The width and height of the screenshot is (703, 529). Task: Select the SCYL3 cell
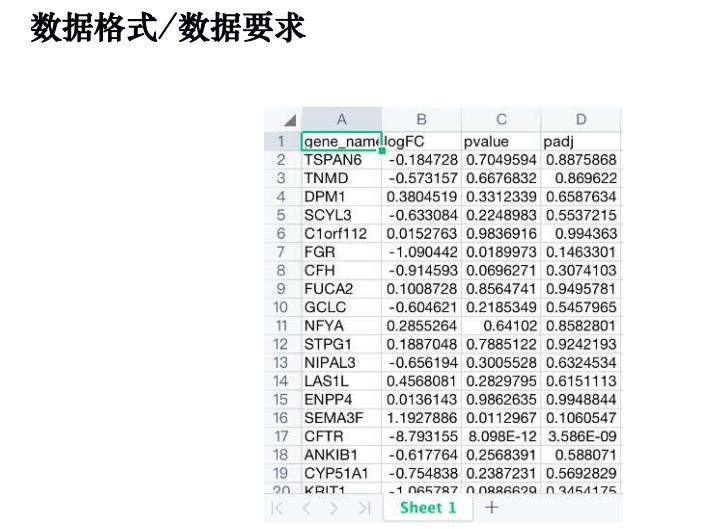(x=342, y=215)
